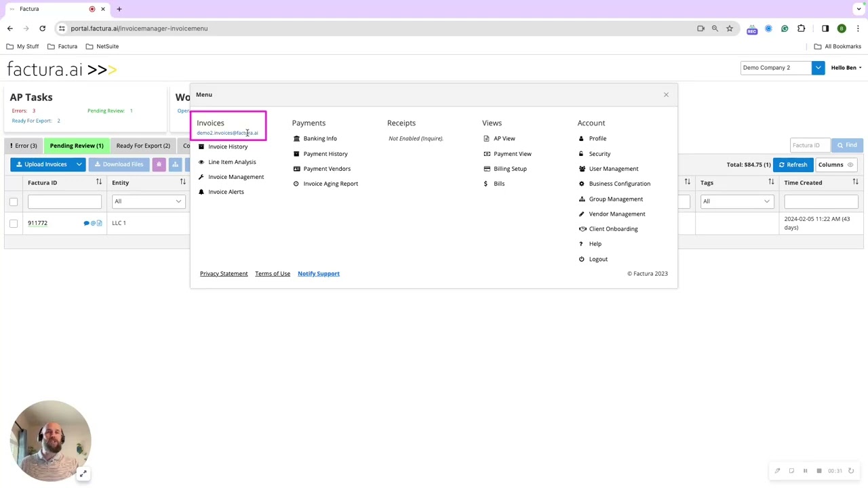Image resolution: width=868 pixels, height=488 pixels.
Task: Open Invoice History from the menu
Action: coord(228,146)
